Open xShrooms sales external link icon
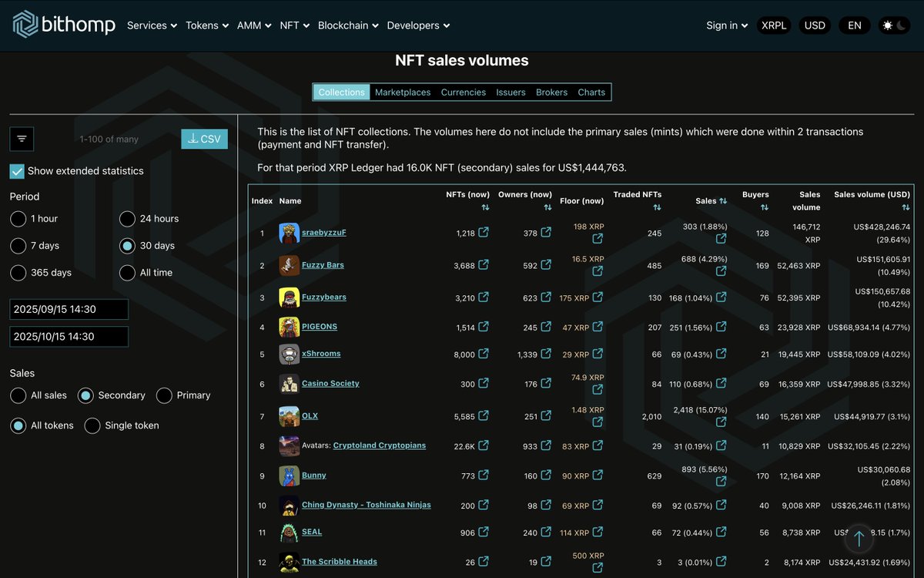Screen dimensions: 924x578 721,354
